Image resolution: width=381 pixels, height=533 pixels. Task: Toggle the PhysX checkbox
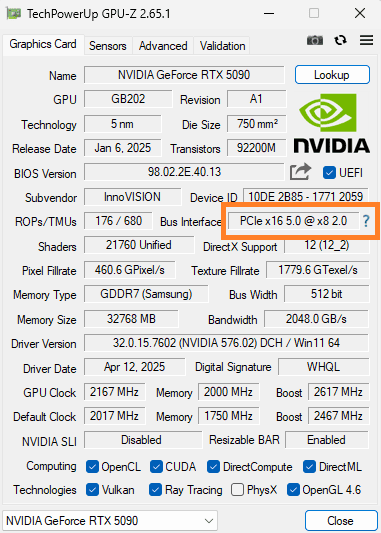237,490
